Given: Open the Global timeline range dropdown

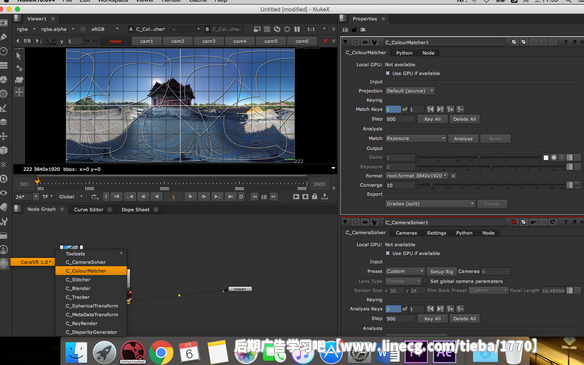Looking at the screenshot, I should [x=71, y=197].
